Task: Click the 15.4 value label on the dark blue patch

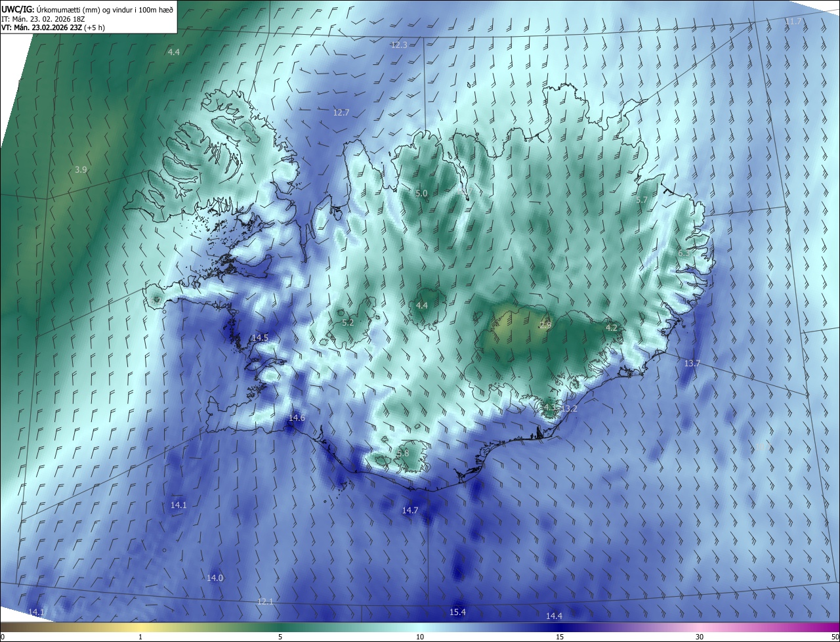Action: [457, 612]
